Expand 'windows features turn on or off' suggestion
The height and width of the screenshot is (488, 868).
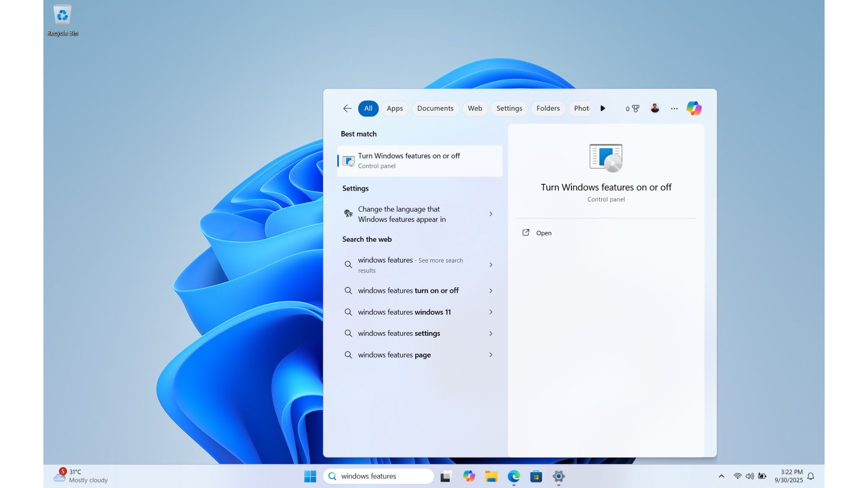click(x=491, y=291)
